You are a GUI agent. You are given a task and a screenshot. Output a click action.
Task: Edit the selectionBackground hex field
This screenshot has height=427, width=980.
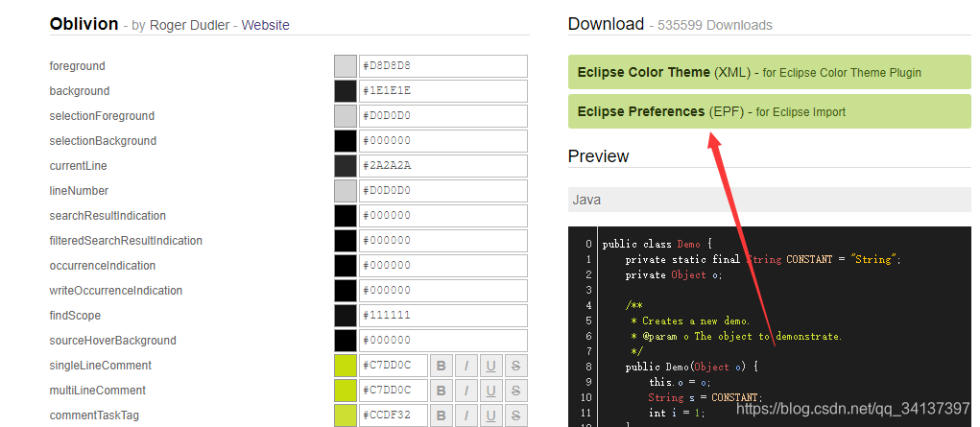click(443, 141)
